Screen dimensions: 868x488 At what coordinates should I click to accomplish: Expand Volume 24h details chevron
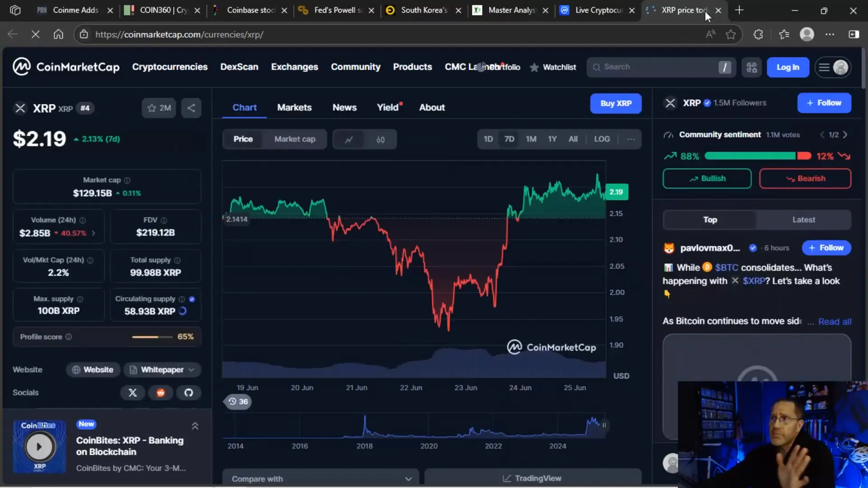pyautogui.click(x=94, y=233)
